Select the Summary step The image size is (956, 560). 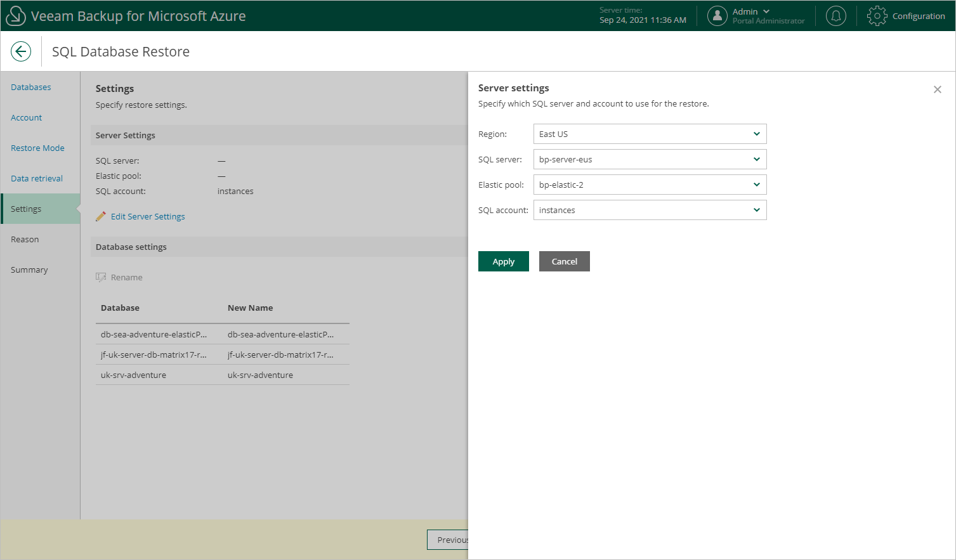coord(29,270)
